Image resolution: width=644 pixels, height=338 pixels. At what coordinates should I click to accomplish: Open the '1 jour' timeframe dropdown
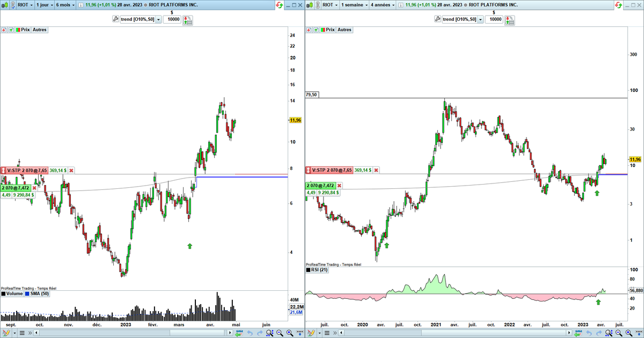tap(45, 5)
